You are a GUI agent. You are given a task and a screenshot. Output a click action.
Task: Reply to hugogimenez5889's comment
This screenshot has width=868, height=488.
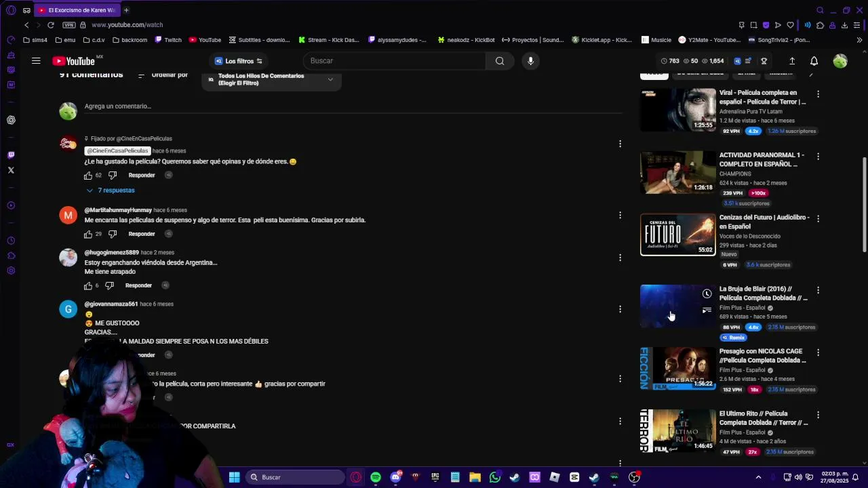point(138,285)
